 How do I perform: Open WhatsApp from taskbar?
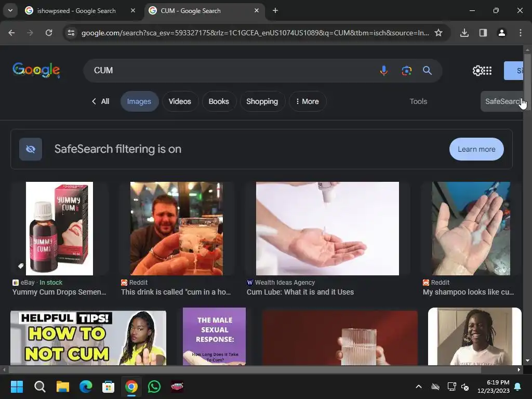click(x=154, y=387)
